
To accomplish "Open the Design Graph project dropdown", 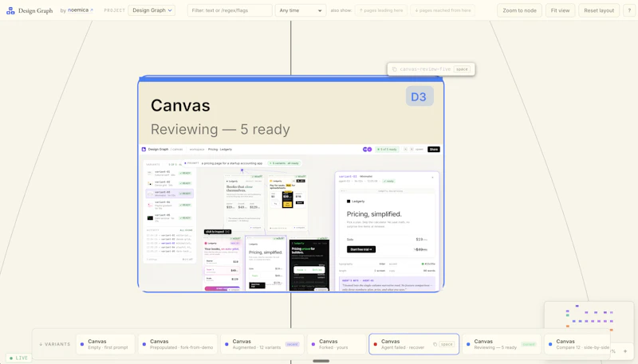I will pos(152,10).
